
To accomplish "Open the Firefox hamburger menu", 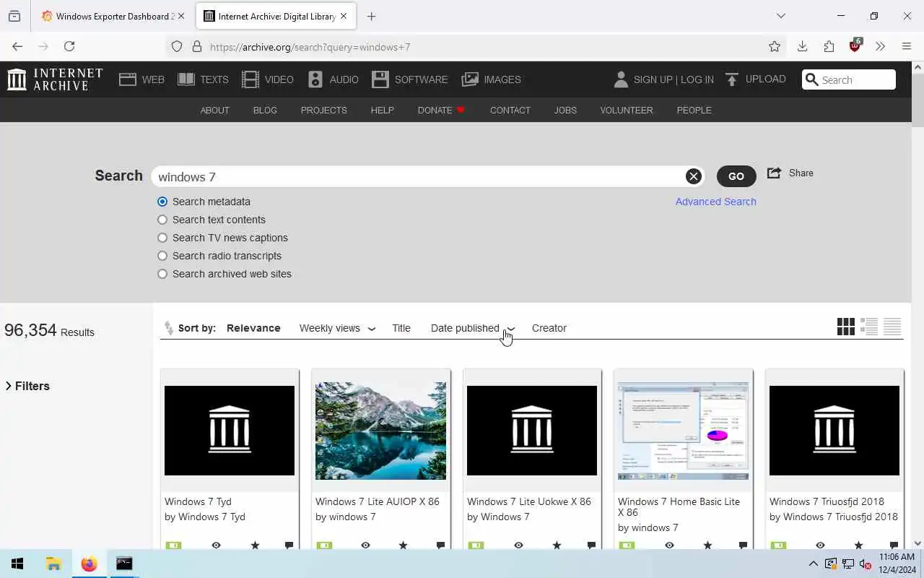I will 907,46.
